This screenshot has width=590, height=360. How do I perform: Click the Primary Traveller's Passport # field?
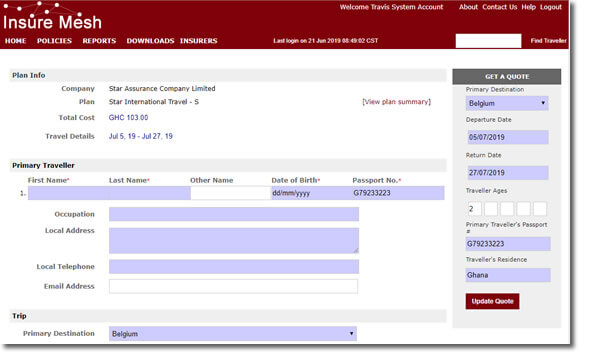pyautogui.click(x=508, y=244)
